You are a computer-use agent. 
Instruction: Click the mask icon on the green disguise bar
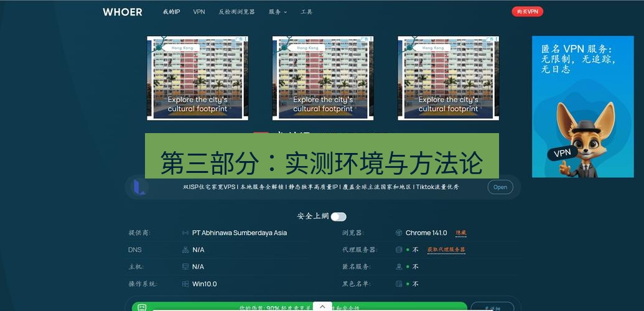click(142, 307)
